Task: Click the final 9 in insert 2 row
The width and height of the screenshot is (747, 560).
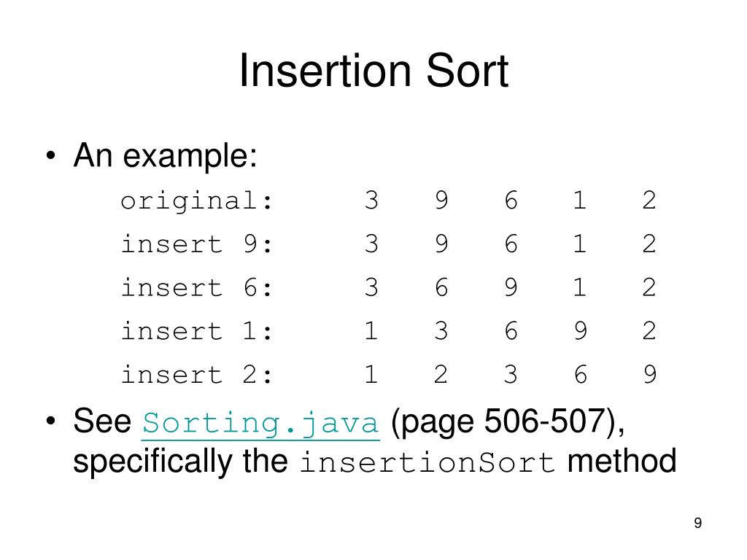Action: tap(650, 374)
